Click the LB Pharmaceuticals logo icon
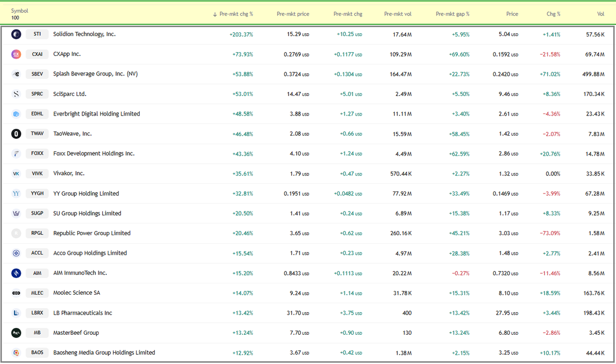 16,313
